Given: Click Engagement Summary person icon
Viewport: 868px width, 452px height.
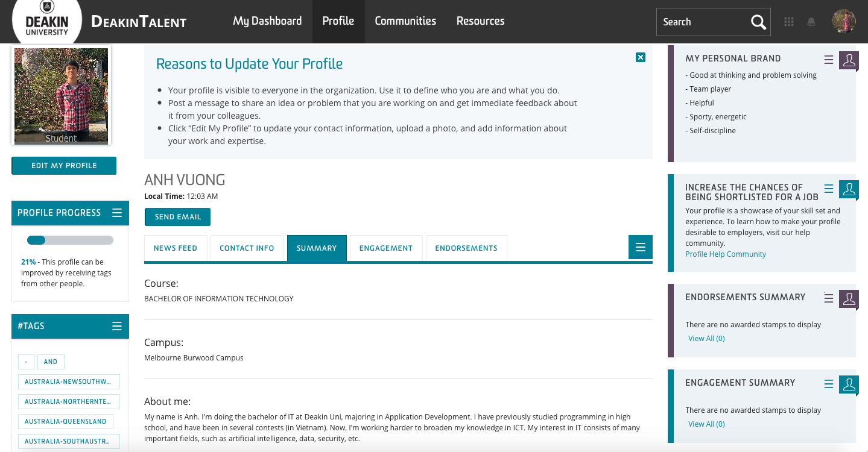Looking at the screenshot, I should 849,385.
